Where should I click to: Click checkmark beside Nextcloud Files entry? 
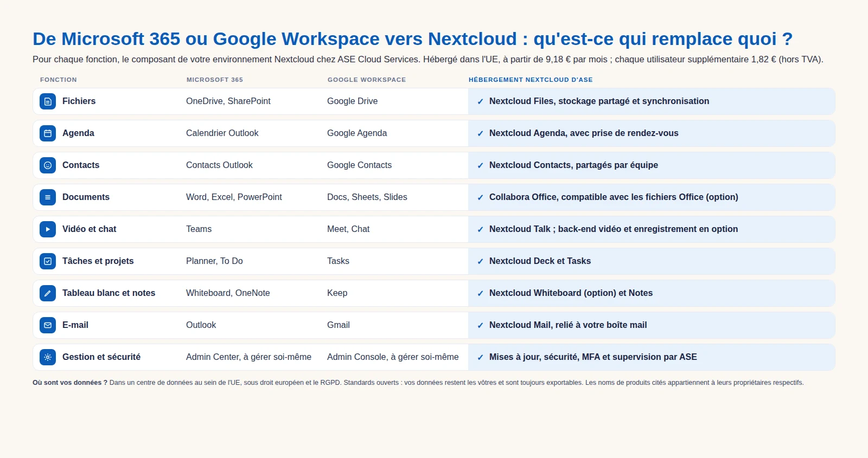pyautogui.click(x=480, y=101)
